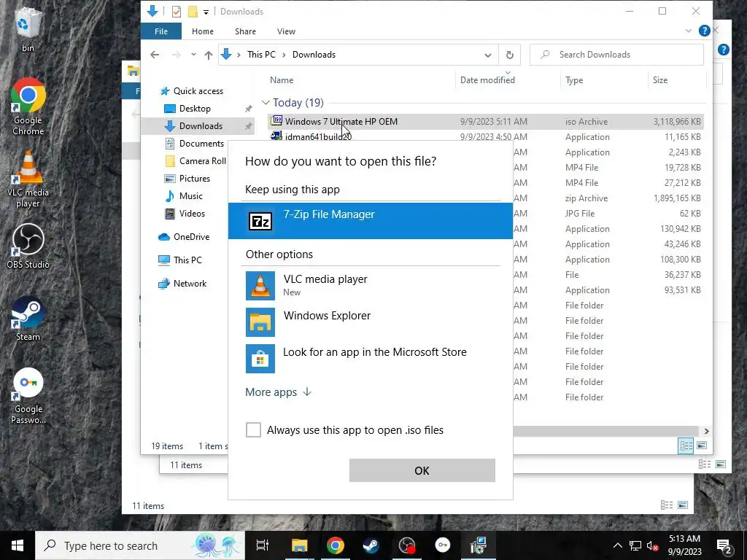The width and height of the screenshot is (747, 560).
Task: Open Explorer help icon
Action: 704,31
